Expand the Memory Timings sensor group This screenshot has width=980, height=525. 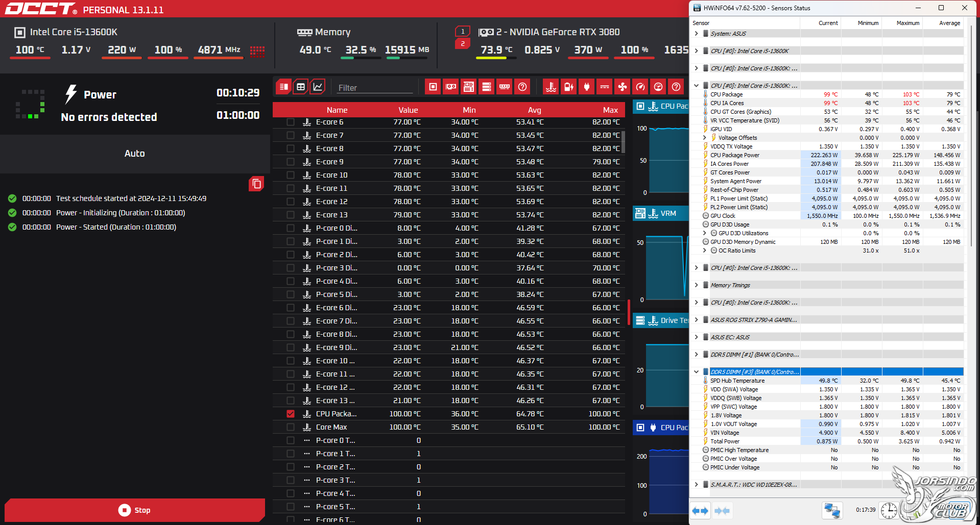click(696, 285)
